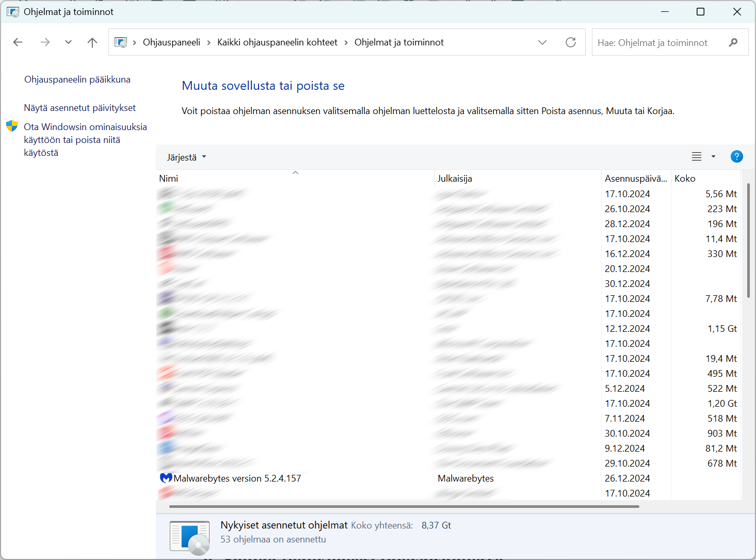The image size is (756, 560).
Task: Go up one folder level
Action: click(92, 42)
